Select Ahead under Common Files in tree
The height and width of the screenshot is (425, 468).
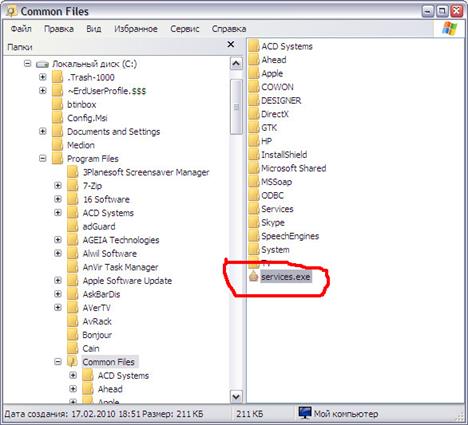[110, 389]
